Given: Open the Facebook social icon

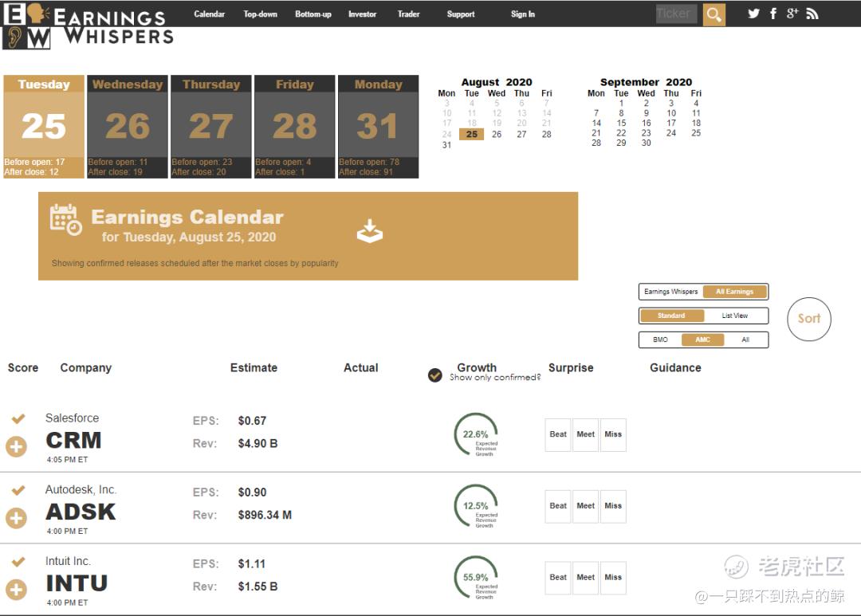Looking at the screenshot, I should (773, 14).
